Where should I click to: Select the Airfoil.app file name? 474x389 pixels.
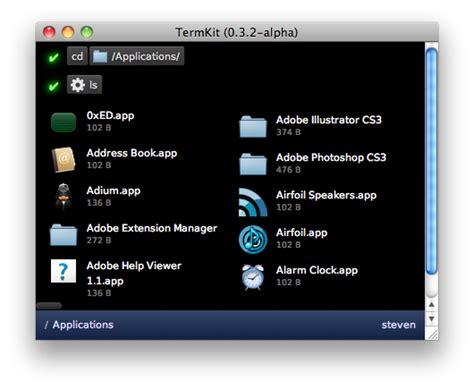tap(302, 233)
